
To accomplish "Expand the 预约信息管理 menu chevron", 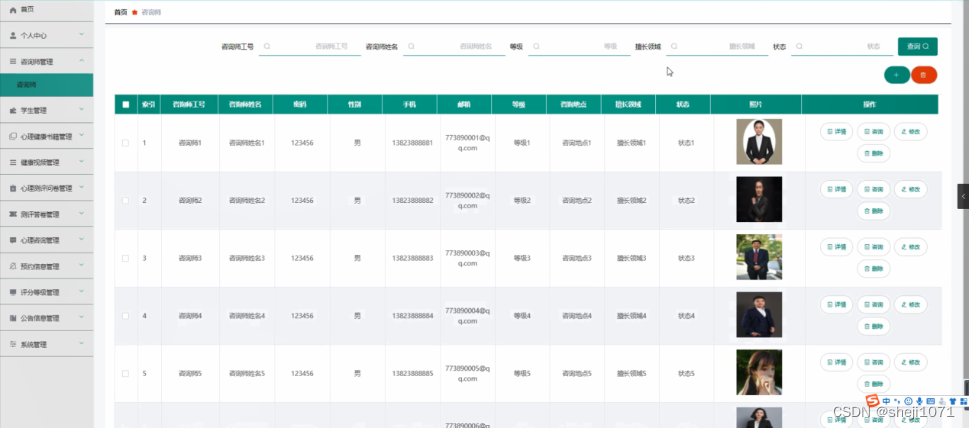I will click(82, 266).
